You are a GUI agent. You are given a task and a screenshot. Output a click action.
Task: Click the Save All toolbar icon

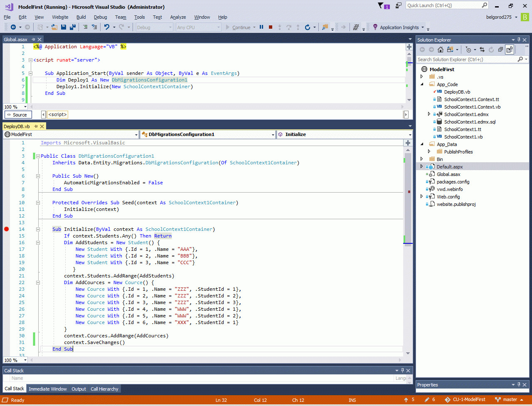click(73, 27)
